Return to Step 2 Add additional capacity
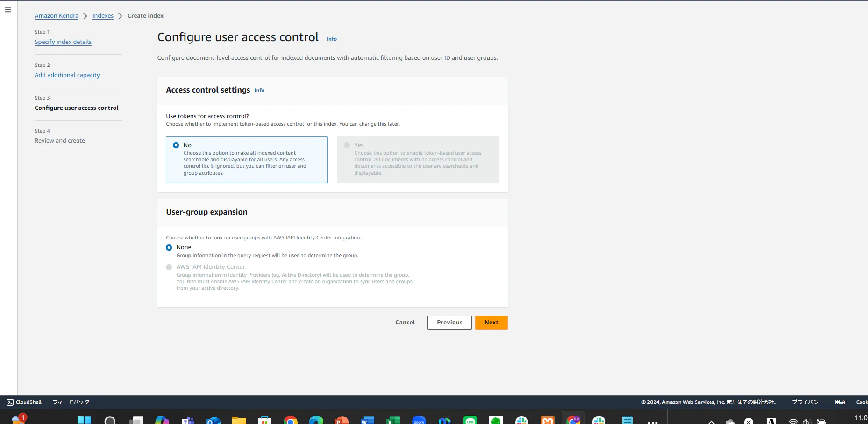This screenshot has width=868, height=424. [67, 75]
